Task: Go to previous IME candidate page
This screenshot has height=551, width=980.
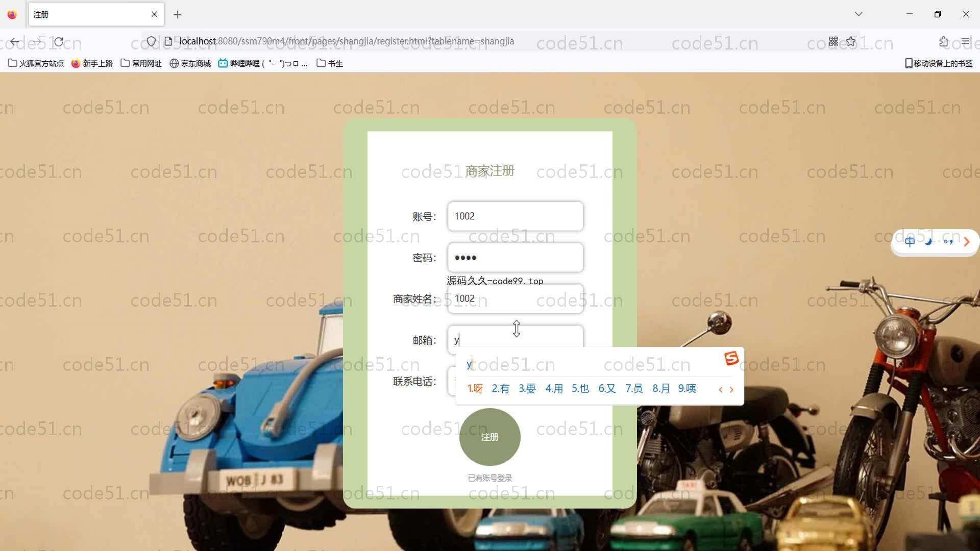Action: (x=720, y=390)
